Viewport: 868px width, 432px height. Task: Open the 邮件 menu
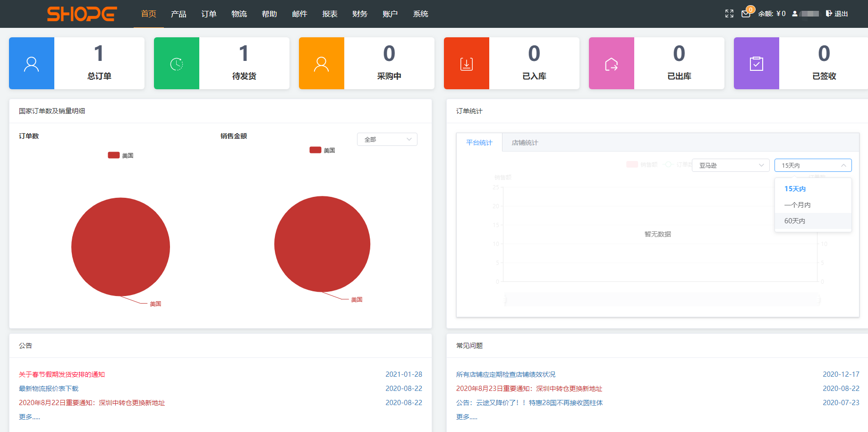299,14
